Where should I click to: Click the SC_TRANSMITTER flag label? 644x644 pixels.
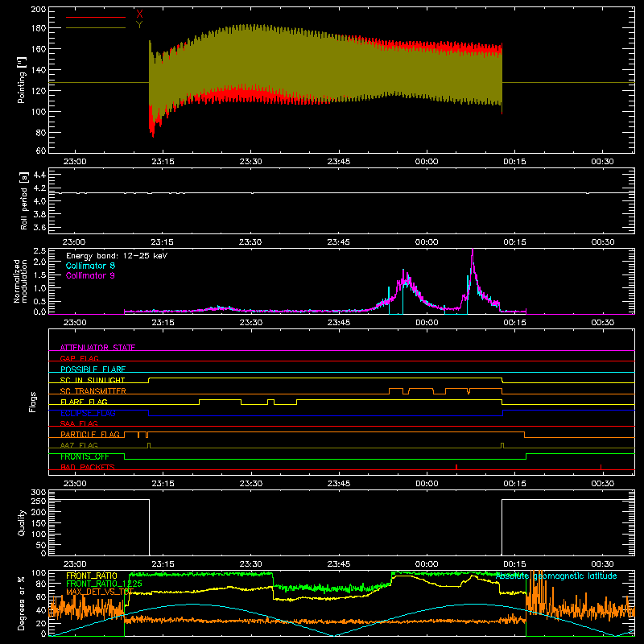point(93,391)
